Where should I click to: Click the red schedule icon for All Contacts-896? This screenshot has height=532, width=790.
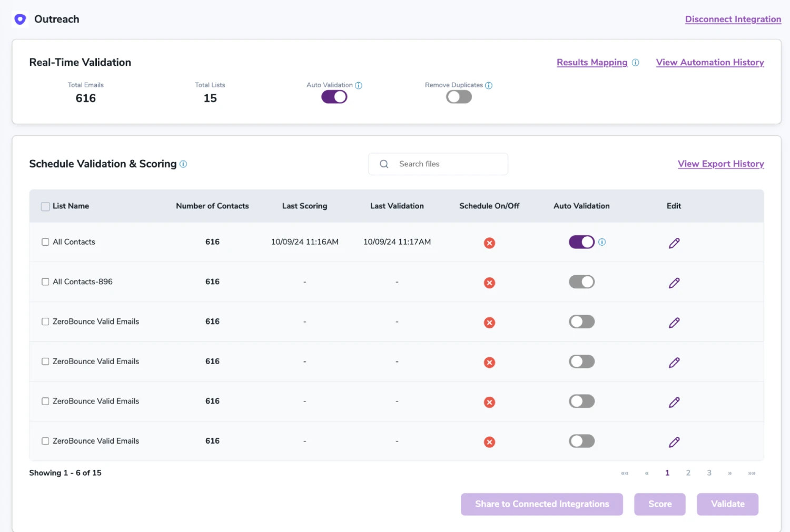[489, 283]
